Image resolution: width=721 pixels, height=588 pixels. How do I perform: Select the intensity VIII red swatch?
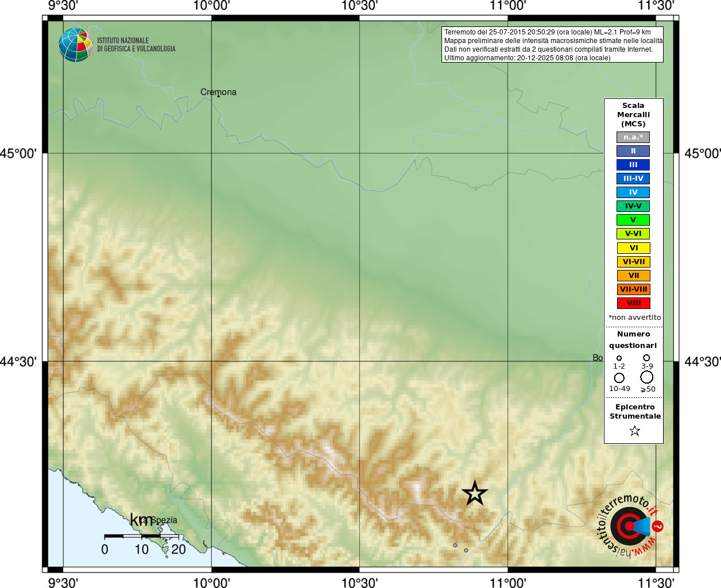[633, 303]
